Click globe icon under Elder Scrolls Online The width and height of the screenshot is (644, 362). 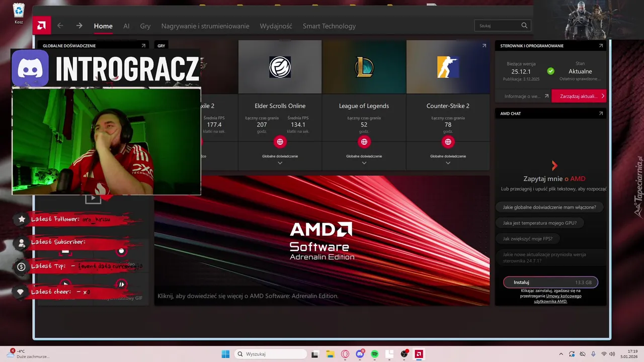[x=280, y=142]
